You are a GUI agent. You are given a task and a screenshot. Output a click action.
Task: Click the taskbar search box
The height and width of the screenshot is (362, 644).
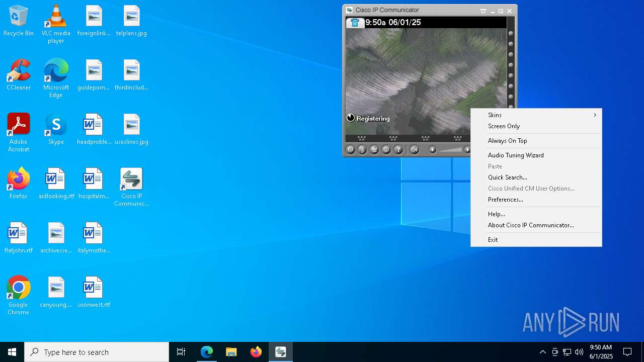coord(97,352)
